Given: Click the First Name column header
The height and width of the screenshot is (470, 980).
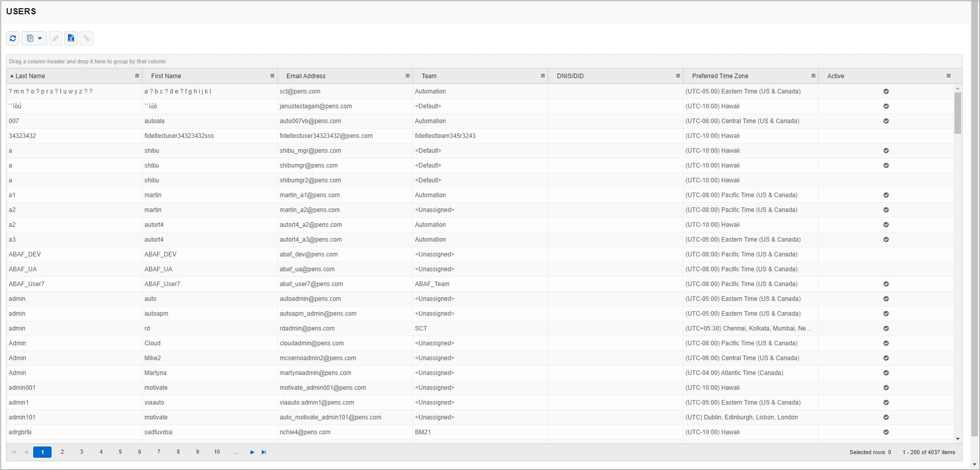Looking at the screenshot, I should [x=165, y=76].
